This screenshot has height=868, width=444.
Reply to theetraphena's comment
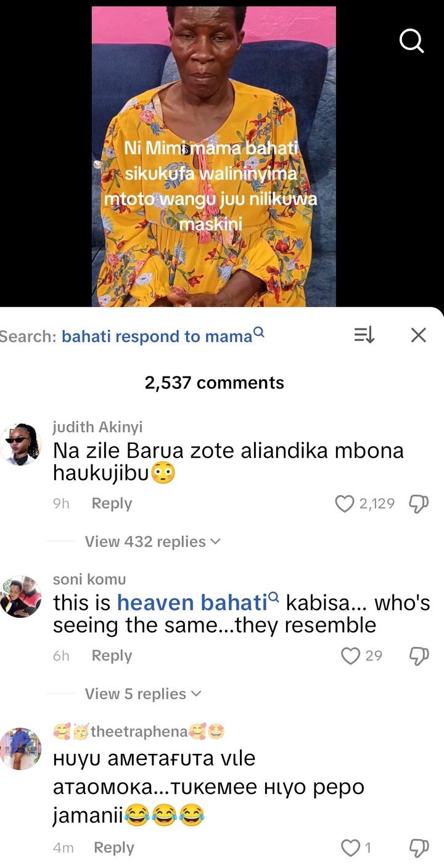(113, 848)
